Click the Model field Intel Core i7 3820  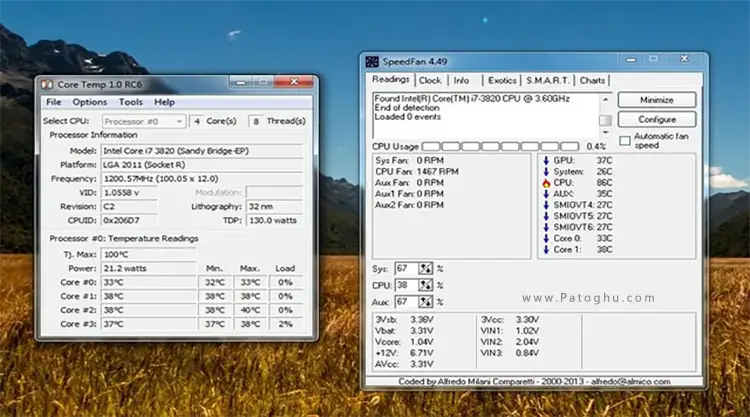201,151
